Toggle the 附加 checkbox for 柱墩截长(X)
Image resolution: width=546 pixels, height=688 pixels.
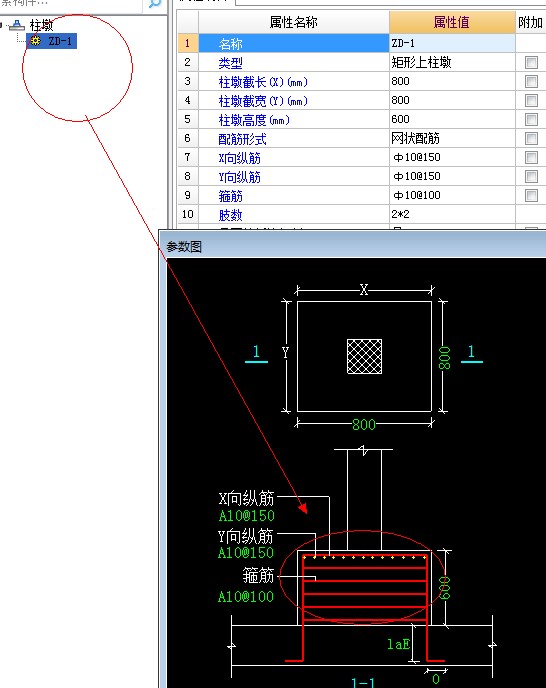tap(531, 81)
